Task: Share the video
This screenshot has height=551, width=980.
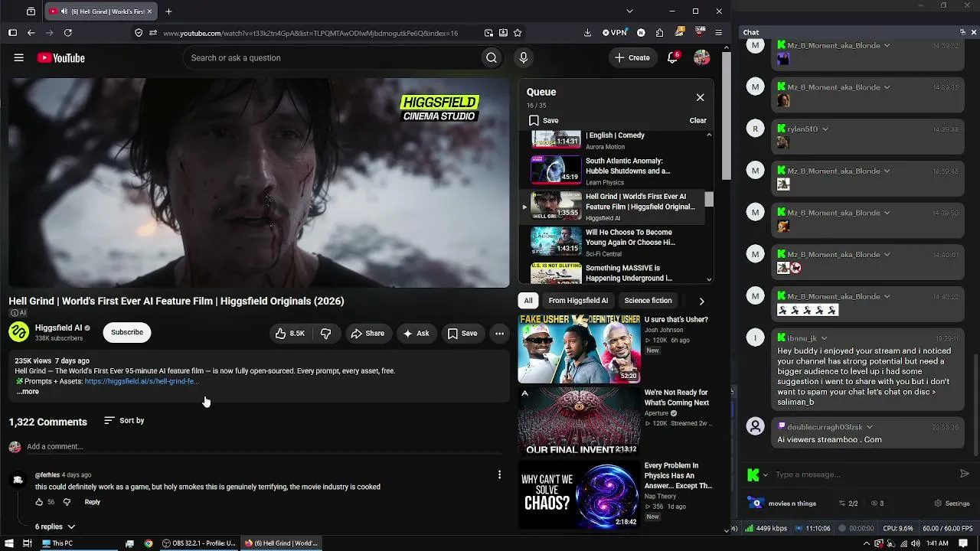Action: 367,333
